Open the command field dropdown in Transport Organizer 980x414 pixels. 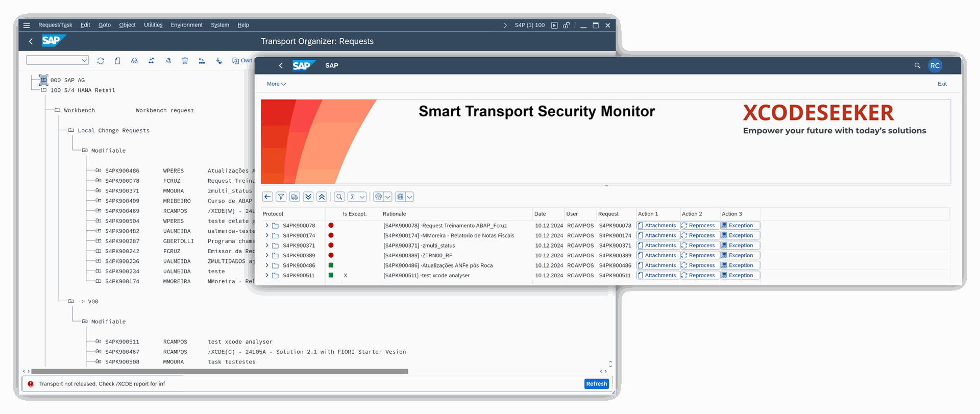point(85,60)
